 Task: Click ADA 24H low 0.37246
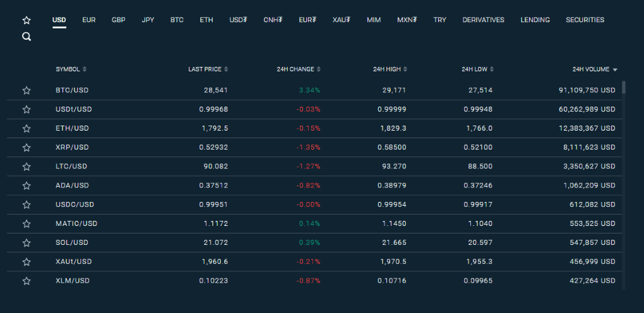478,186
